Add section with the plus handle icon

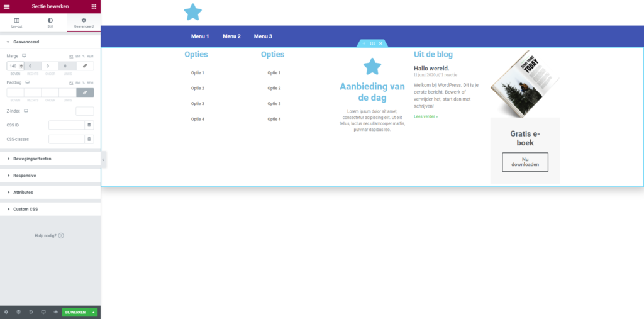364,43
